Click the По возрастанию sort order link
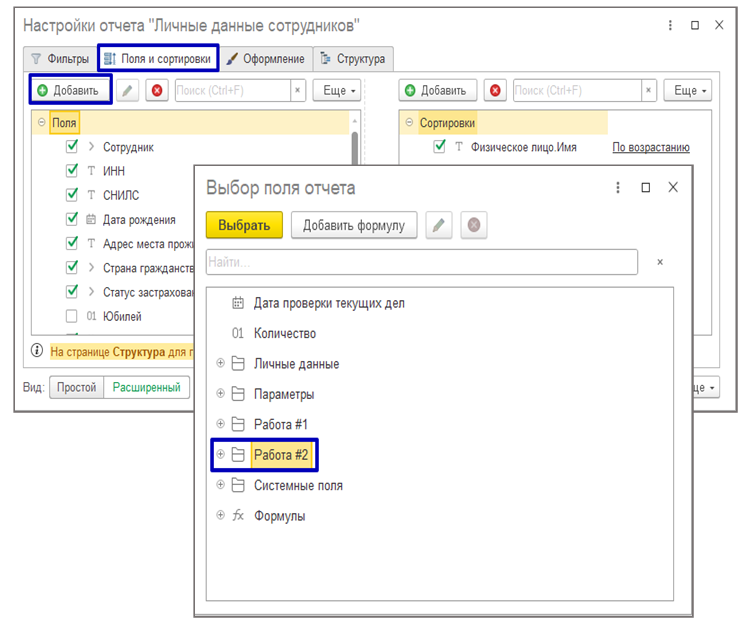Viewport: 751px width, 643px height. coord(650,148)
